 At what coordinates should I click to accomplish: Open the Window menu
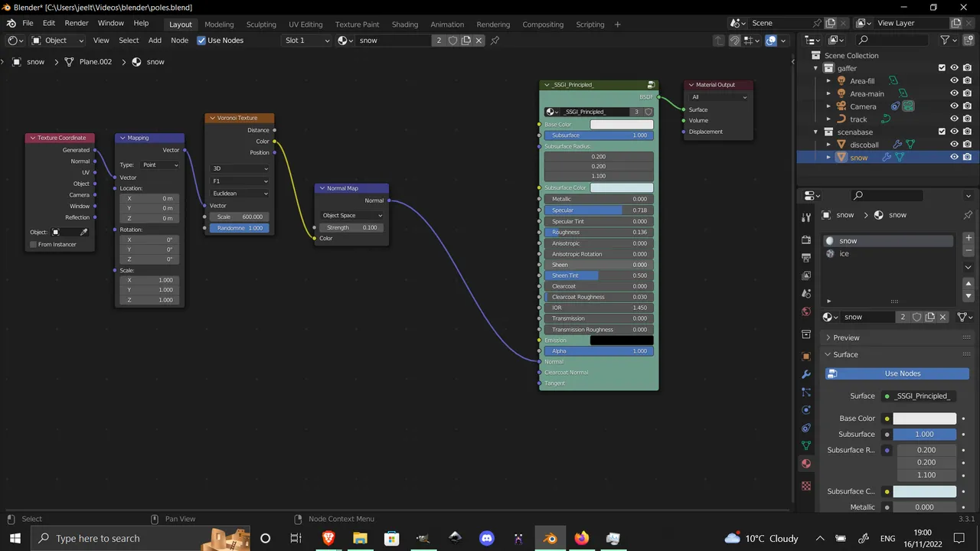(110, 24)
